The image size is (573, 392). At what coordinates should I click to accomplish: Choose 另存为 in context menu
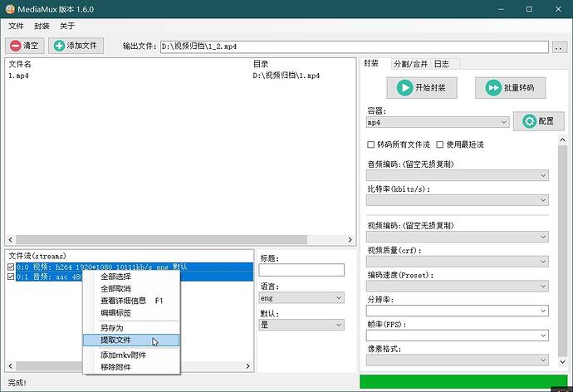(131, 328)
